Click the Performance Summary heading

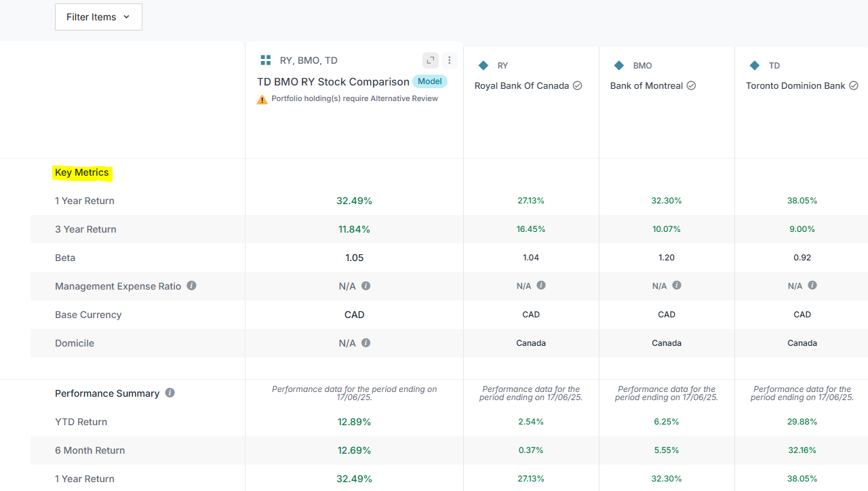(107, 393)
